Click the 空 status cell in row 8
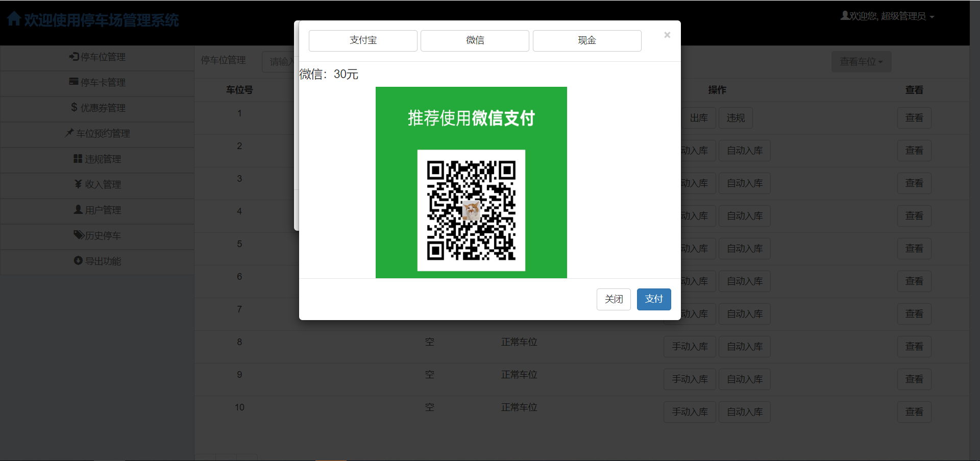 click(430, 342)
